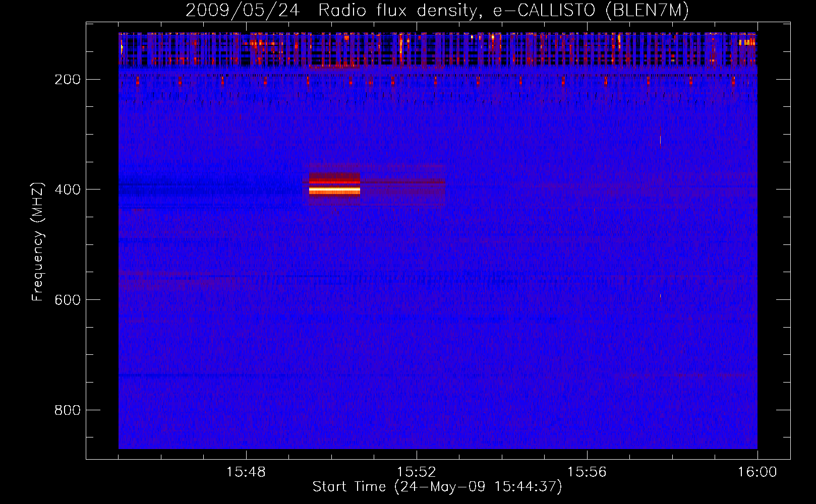Click the 600 frequency tick label

click(x=68, y=300)
